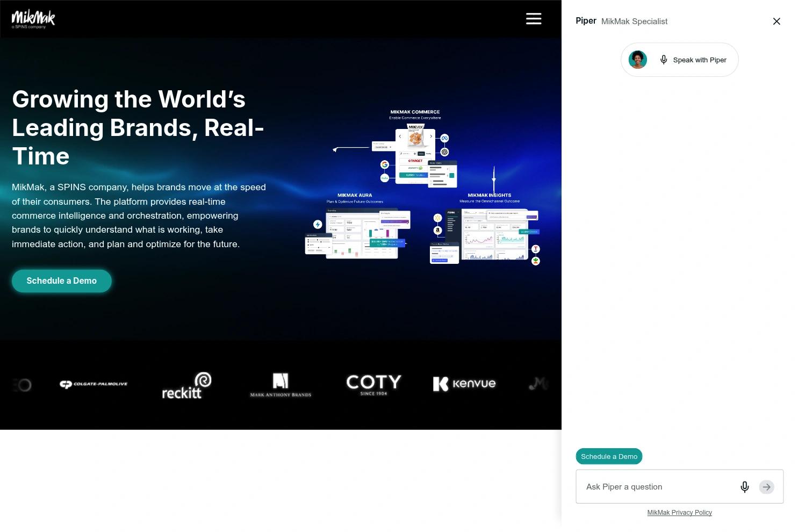Click the MikMak Commerce product image
This screenshot has height=532, width=798.
(415, 156)
